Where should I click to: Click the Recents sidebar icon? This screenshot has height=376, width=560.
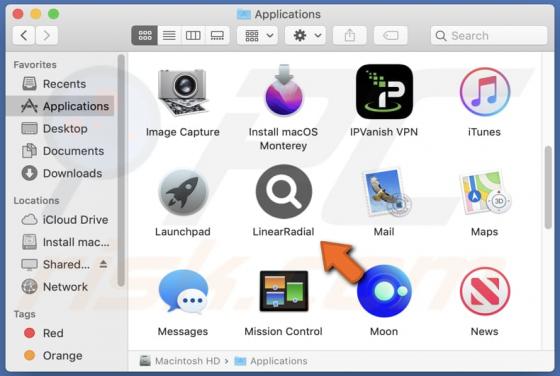click(29, 84)
